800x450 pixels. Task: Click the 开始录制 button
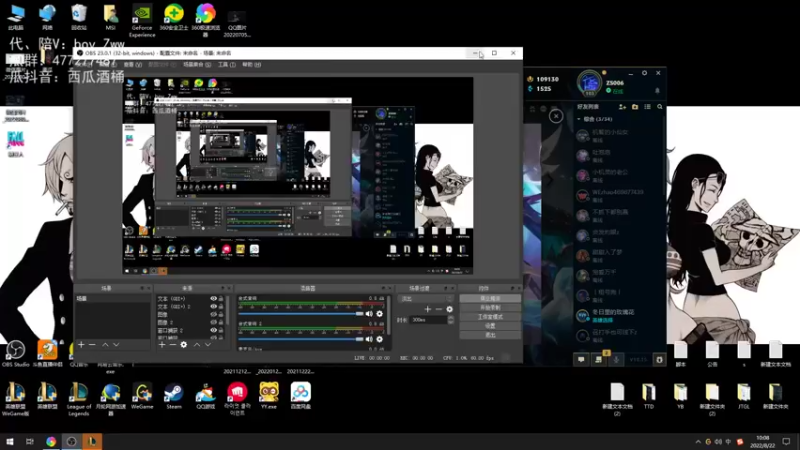490,308
